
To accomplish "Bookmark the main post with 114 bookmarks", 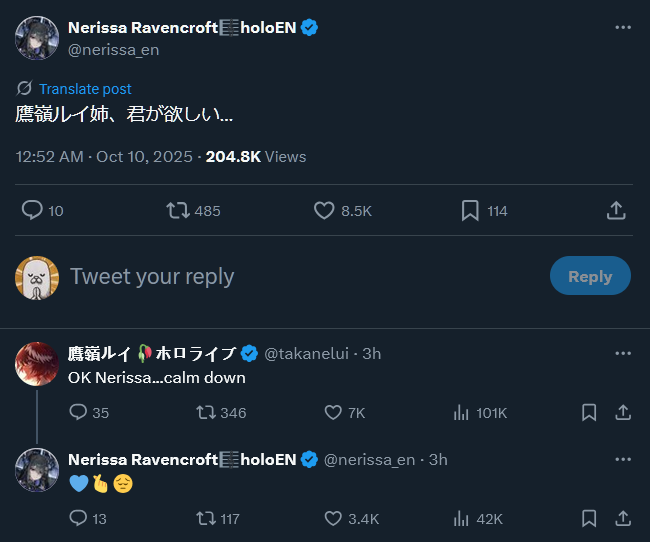I will point(470,210).
